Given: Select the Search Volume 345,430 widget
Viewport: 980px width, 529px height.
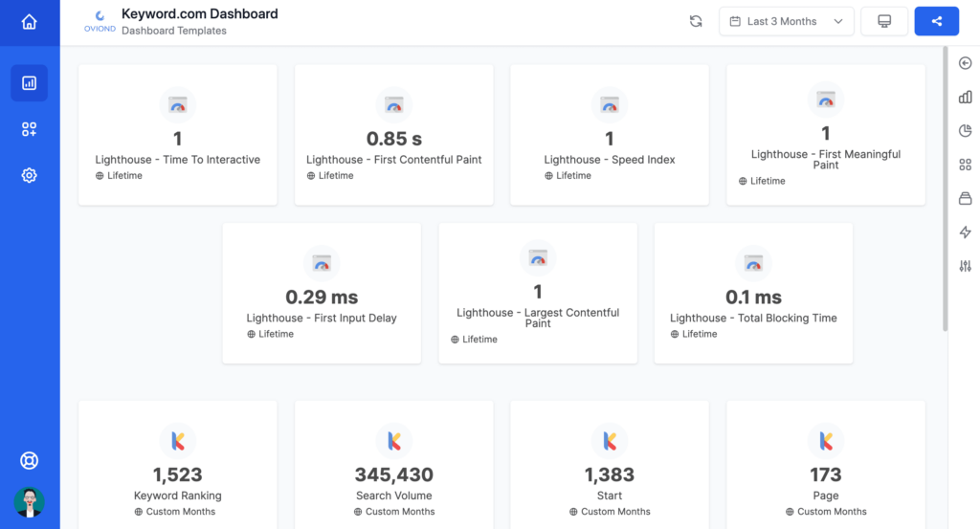Looking at the screenshot, I should (x=393, y=465).
